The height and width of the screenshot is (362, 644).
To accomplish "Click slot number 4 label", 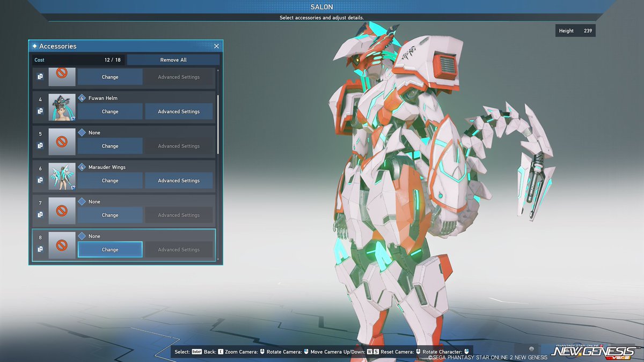I will [40, 100].
